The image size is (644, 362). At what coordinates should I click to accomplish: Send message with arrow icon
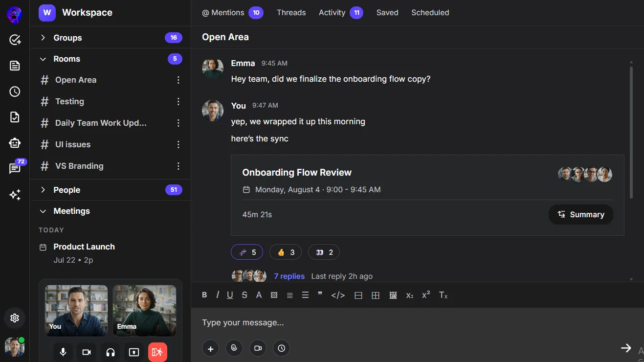[626, 348]
